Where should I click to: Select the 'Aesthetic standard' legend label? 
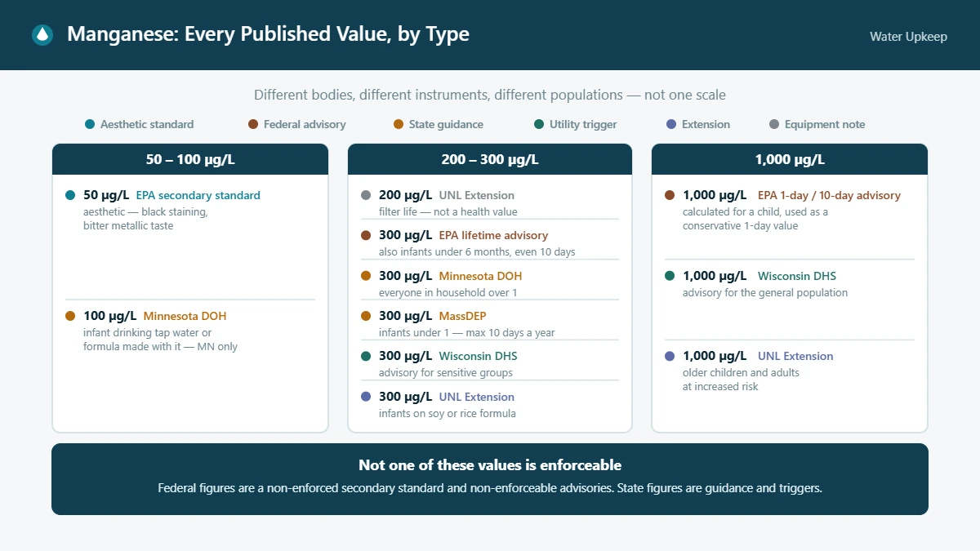[x=147, y=125]
